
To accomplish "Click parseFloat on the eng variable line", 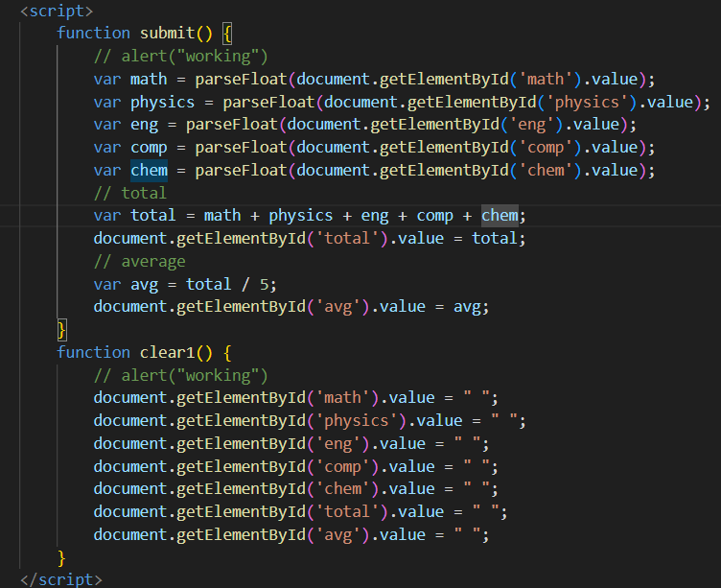I will tap(231, 125).
